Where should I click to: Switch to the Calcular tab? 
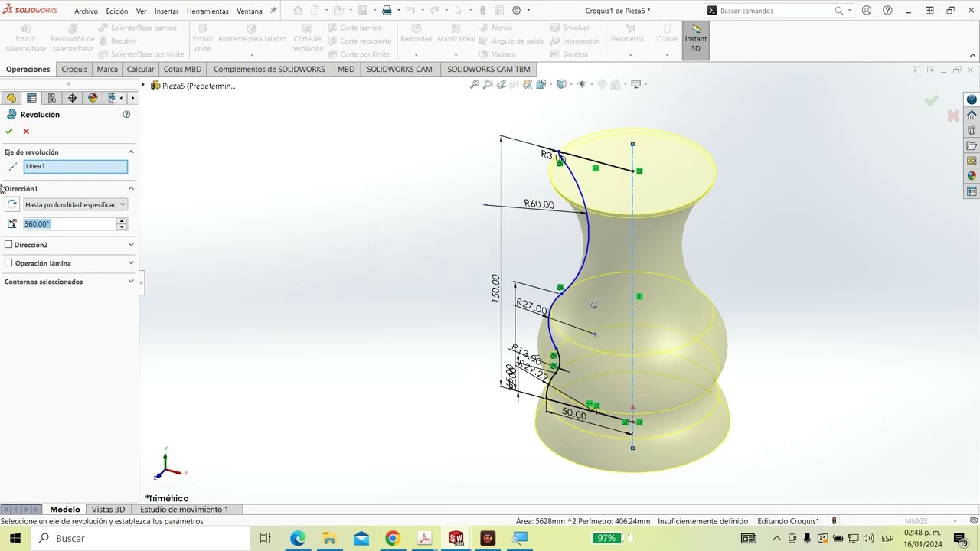click(x=140, y=69)
